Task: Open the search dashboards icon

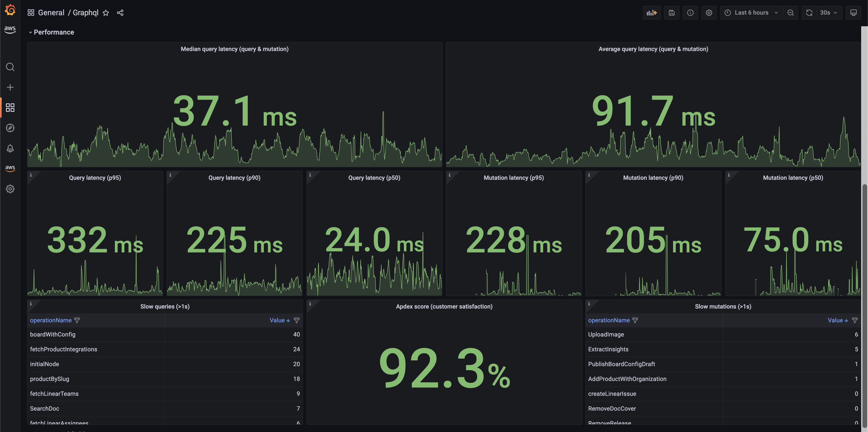Action: (10, 67)
